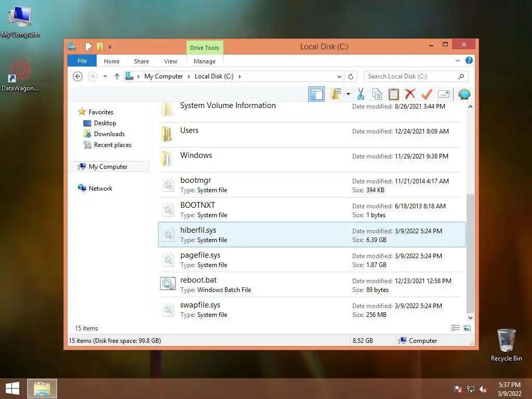Expand the arrow after Local Disk (C:) breadcrumb
Image resolution: width=532 pixels, height=399 pixels.
pos(240,76)
